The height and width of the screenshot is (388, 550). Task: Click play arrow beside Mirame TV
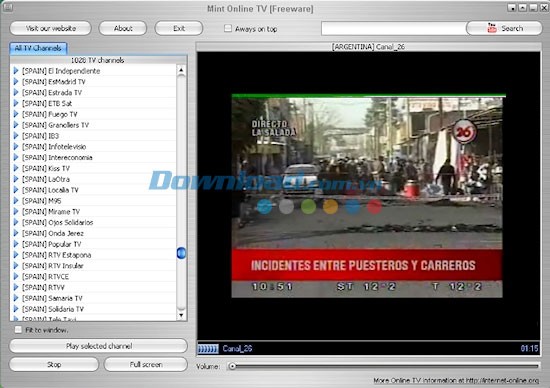pos(16,212)
